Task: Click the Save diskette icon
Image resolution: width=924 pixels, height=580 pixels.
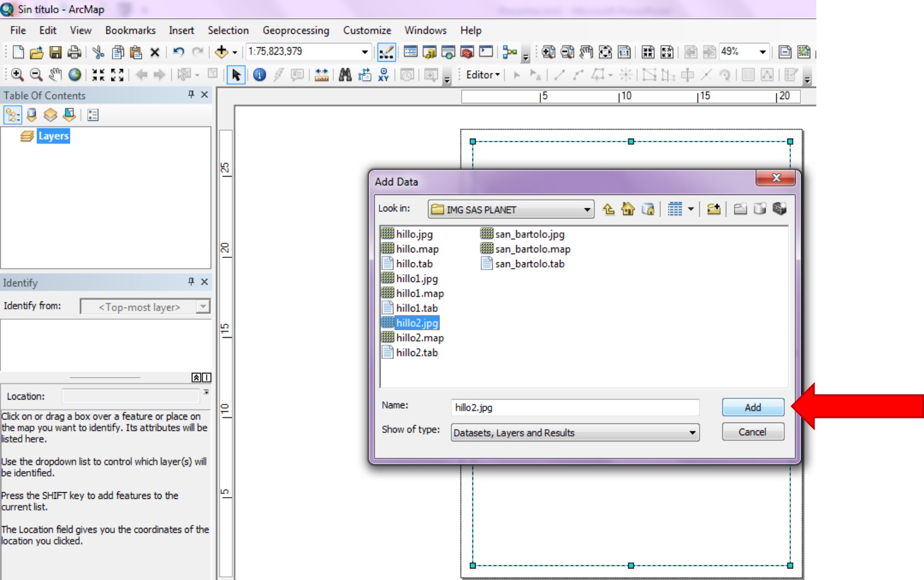Action: [x=55, y=52]
